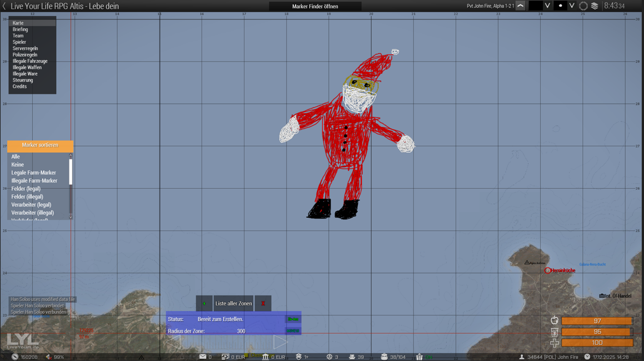The width and height of the screenshot is (644, 361).
Task: Click the police badge icon
Action: click(x=298, y=357)
